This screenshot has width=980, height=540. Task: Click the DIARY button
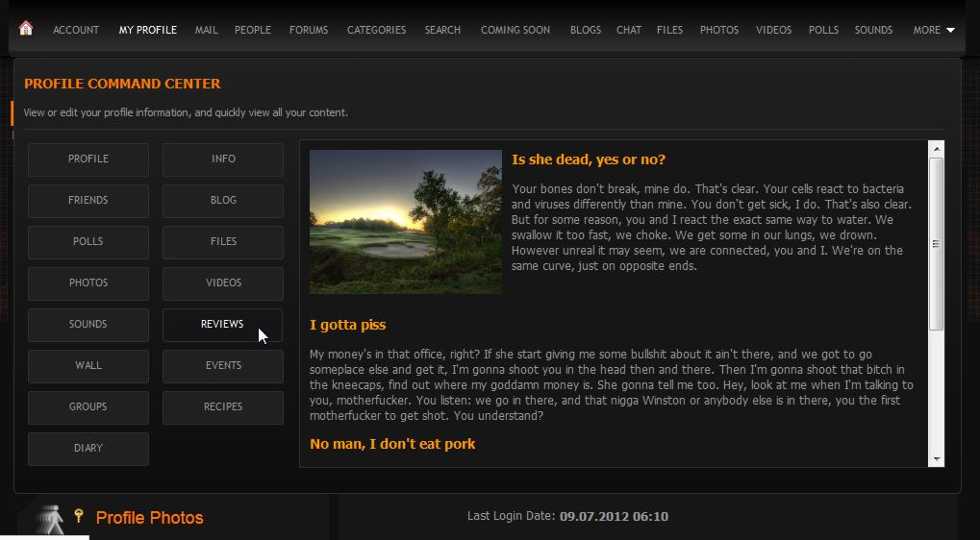tap(88, 448)
